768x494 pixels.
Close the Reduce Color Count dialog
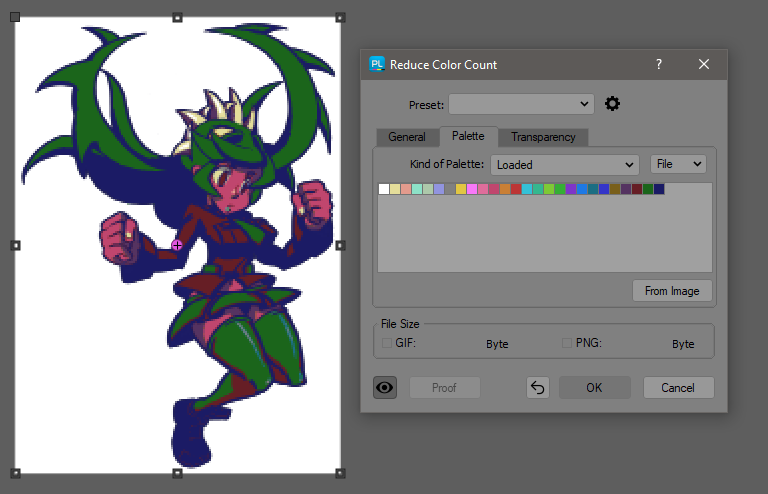[x=704, y=64]
